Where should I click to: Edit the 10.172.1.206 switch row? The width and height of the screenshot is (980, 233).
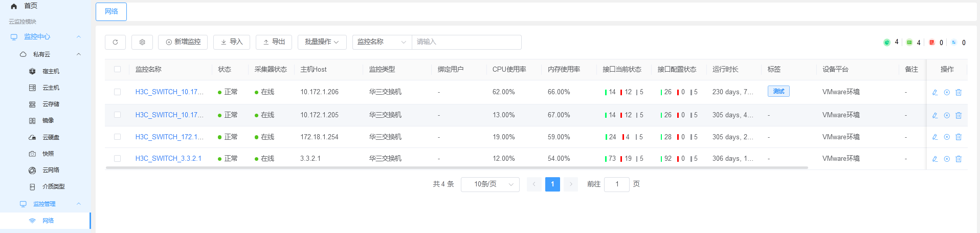(935, 92)
